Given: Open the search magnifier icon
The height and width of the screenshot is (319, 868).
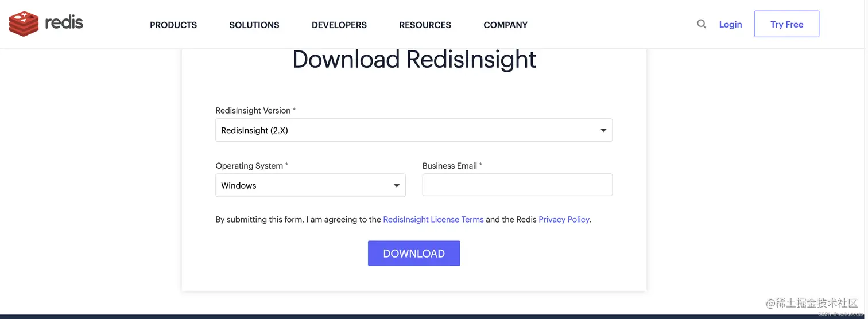Looking at the screenshot, I should tap(702, 24).
